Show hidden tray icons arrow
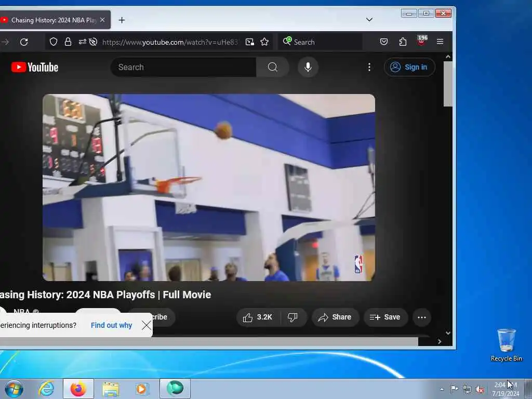The image size is (532, 399). tap(442, 389)
